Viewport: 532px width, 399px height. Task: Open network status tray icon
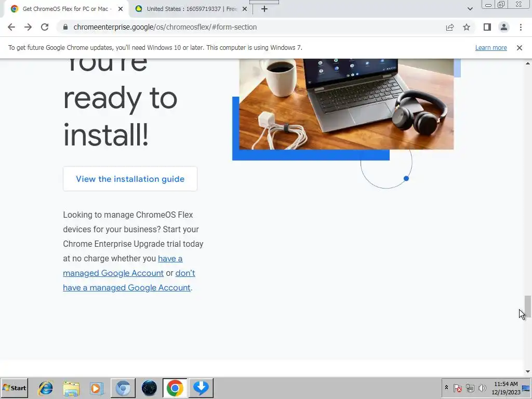(470, 388)
